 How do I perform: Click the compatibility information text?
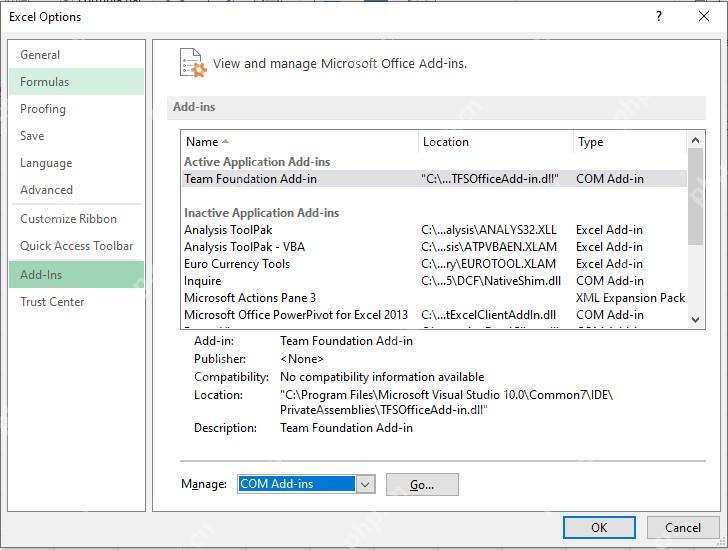(382, 376)
